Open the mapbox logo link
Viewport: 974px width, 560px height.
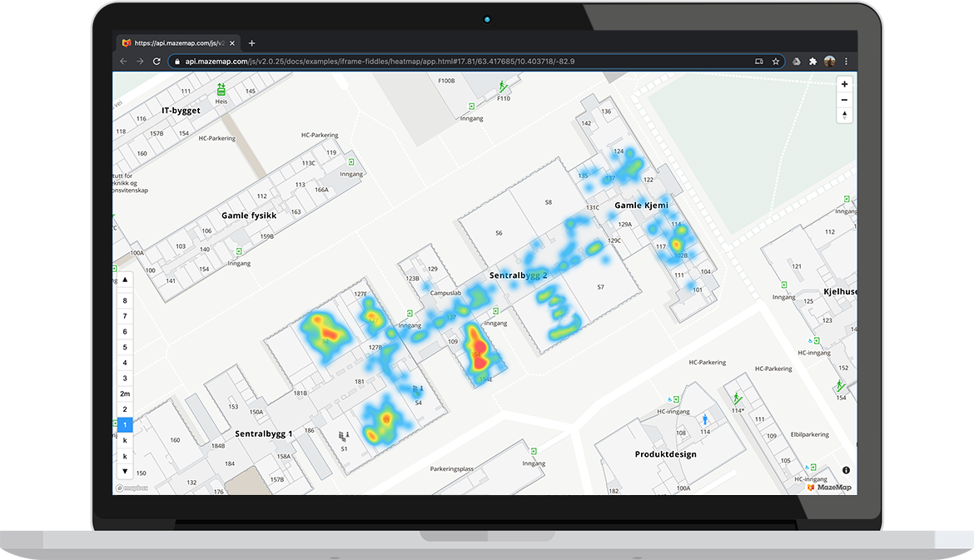click(132, 488)
